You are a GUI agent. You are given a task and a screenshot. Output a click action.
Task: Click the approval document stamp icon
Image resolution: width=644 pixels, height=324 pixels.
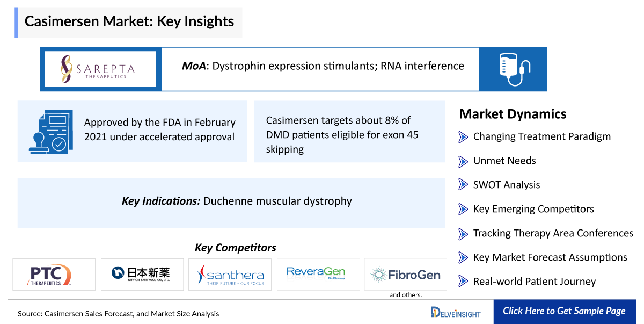(48, 131)
